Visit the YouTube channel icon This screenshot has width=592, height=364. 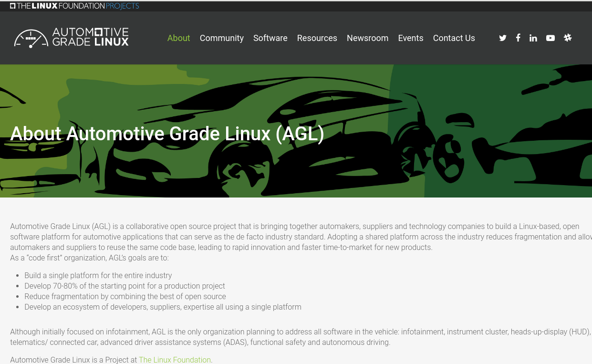coord(550,38)
